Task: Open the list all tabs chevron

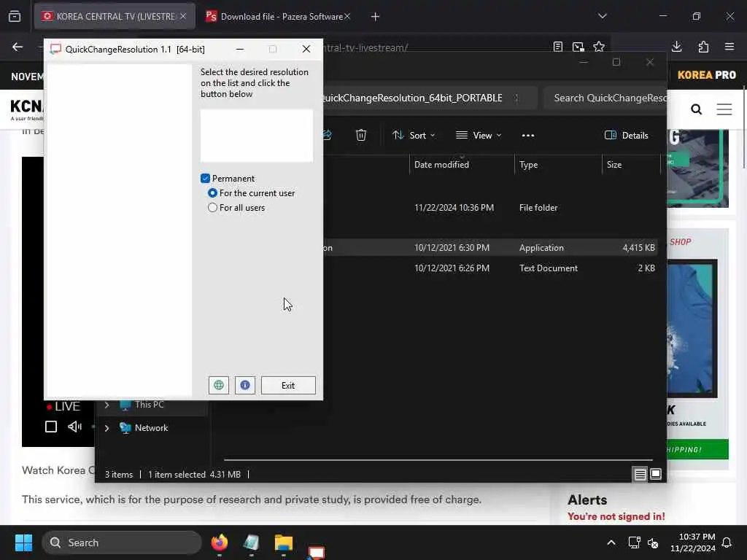Action: (x=602, y=16)
